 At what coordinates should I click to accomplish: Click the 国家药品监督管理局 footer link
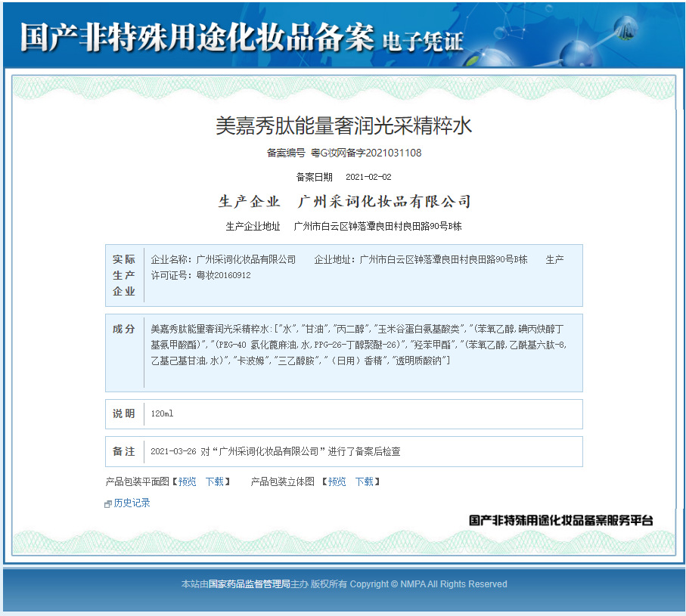(x=250, y=584)
